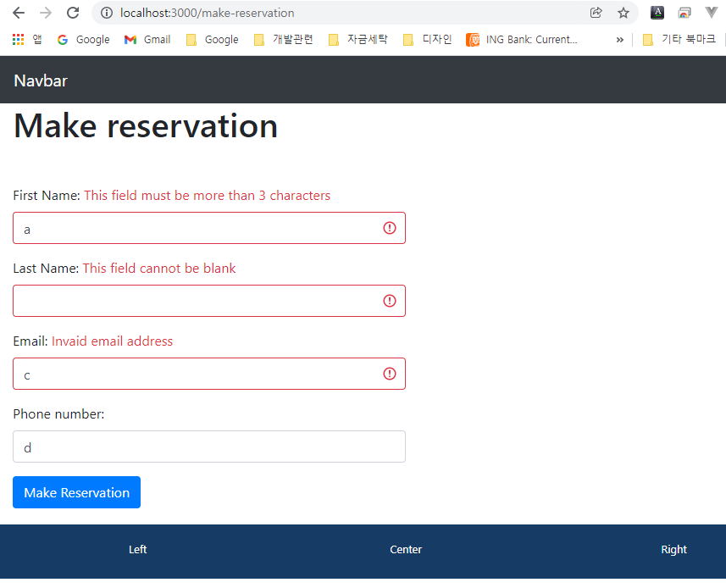This screenshot has height=588, width=726.
Task: Click the Email label
Action: pos(30,341)
